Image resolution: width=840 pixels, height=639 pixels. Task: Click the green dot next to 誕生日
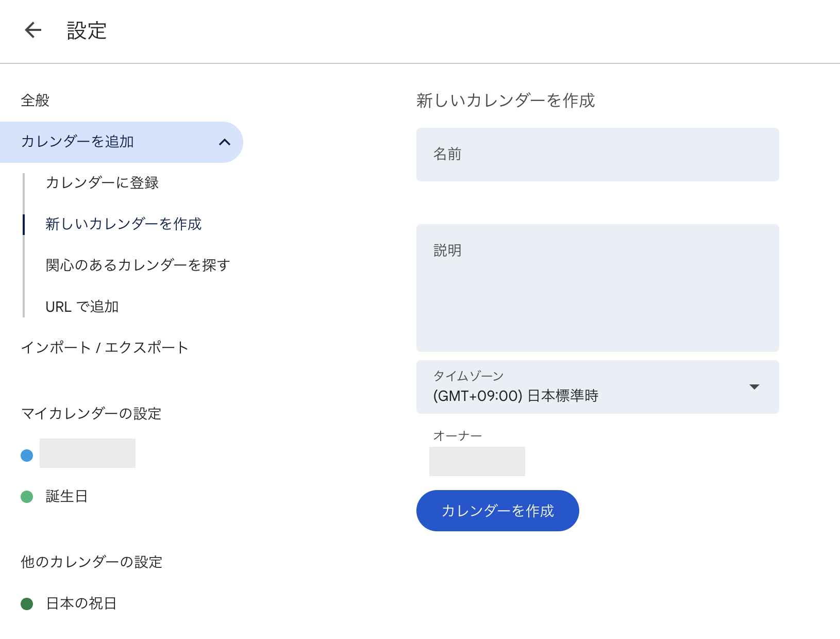click(26, 496)
